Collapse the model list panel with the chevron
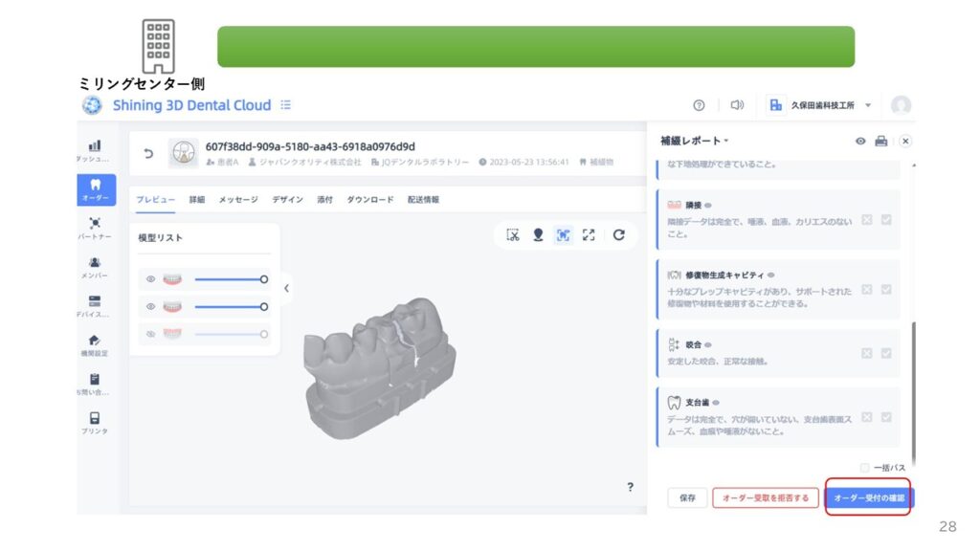Viewport: 980px width, 551px height. (x=286, y=288)
